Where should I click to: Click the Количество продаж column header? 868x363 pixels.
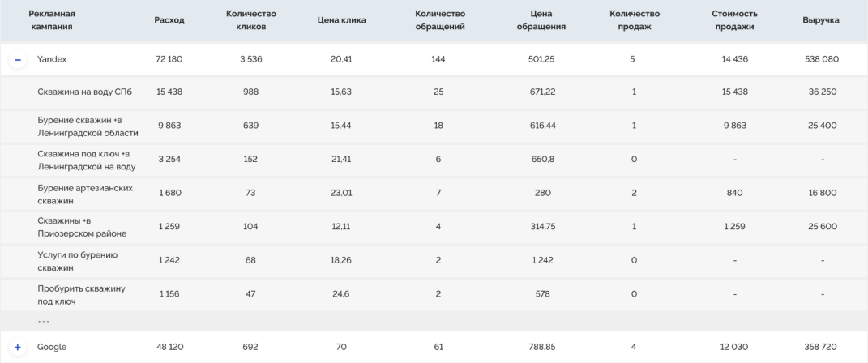point(635,20)
